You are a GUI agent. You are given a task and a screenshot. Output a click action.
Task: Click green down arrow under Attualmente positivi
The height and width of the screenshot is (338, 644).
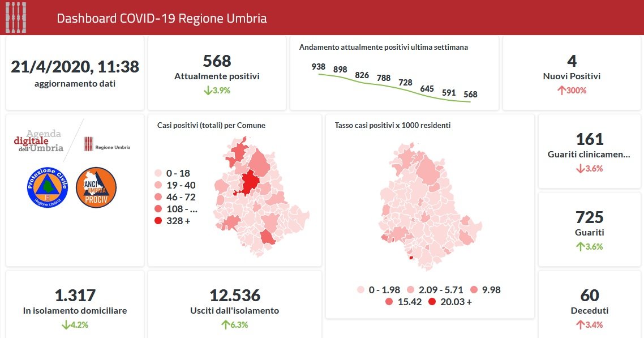tap(208, 91)
